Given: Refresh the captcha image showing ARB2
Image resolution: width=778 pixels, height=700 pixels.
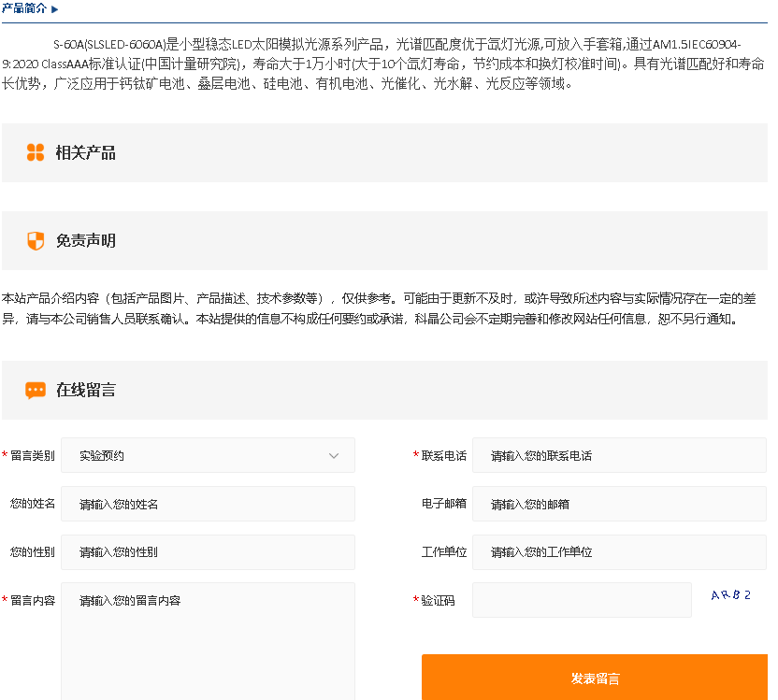Looking at the screenshot, I should [730, 595].
